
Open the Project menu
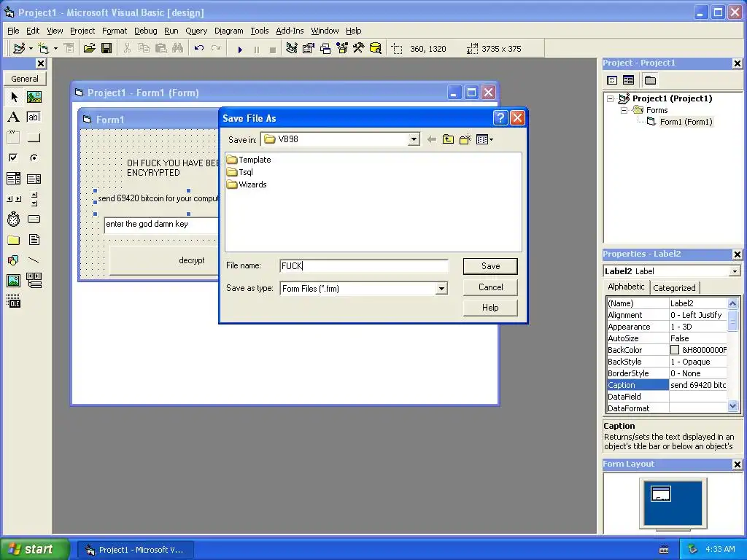point(82,31)
